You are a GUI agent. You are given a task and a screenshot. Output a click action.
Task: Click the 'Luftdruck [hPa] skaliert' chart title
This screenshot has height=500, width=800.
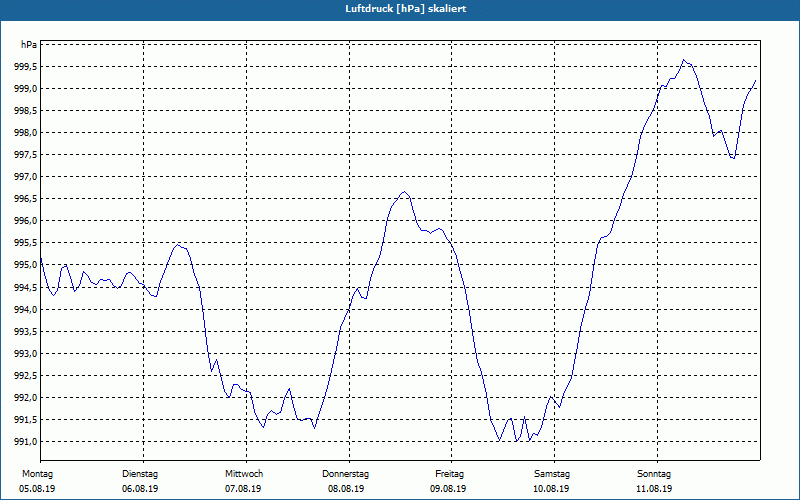click(x=406, y=9)
